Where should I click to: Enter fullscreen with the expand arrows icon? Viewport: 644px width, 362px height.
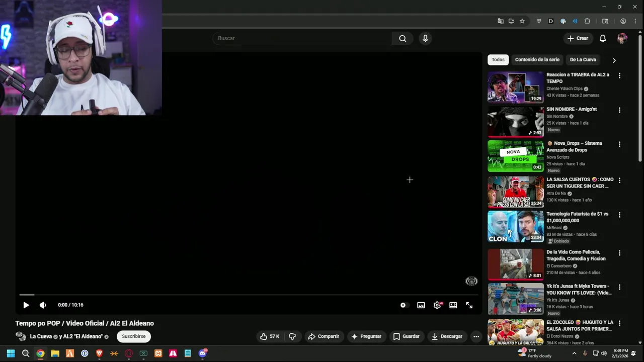click(x=469, y=305)
